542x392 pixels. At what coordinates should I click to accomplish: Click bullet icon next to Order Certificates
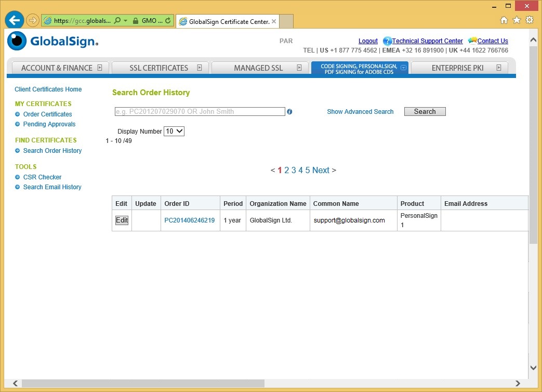pyautogui.click(x=17, y=114)
